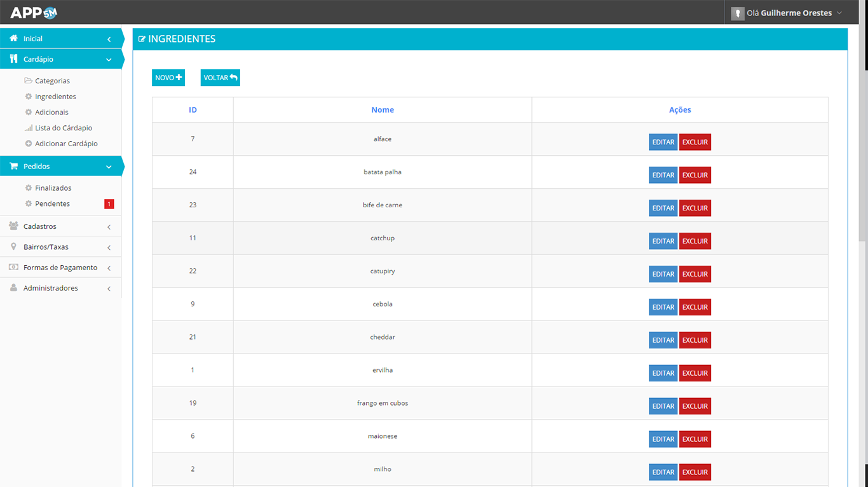Viewport: 868px width, 487px height.
Task: Click the home icon beside Inicial
Action: (13, 39)
